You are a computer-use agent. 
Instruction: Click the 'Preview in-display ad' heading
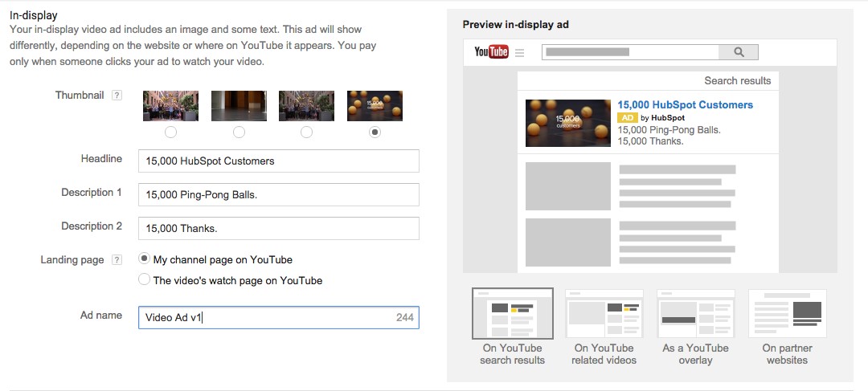[x=515, y=24]
